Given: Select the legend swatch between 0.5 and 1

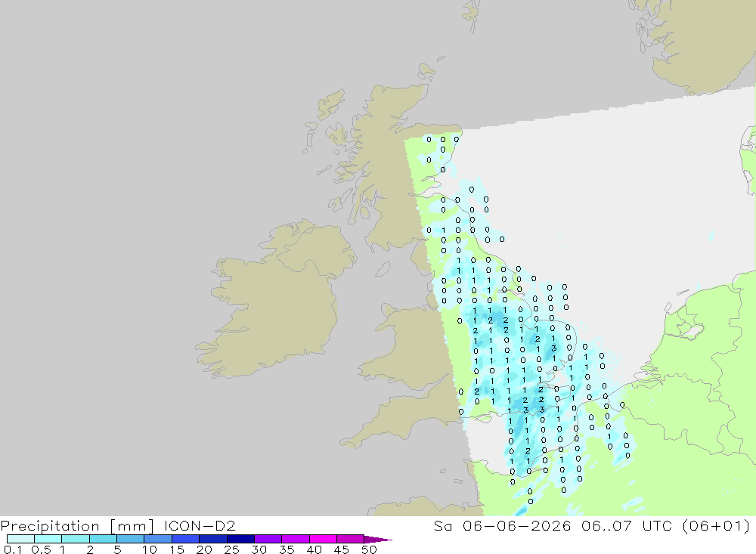Looking at the screenshot, I should tap(48, 539).
